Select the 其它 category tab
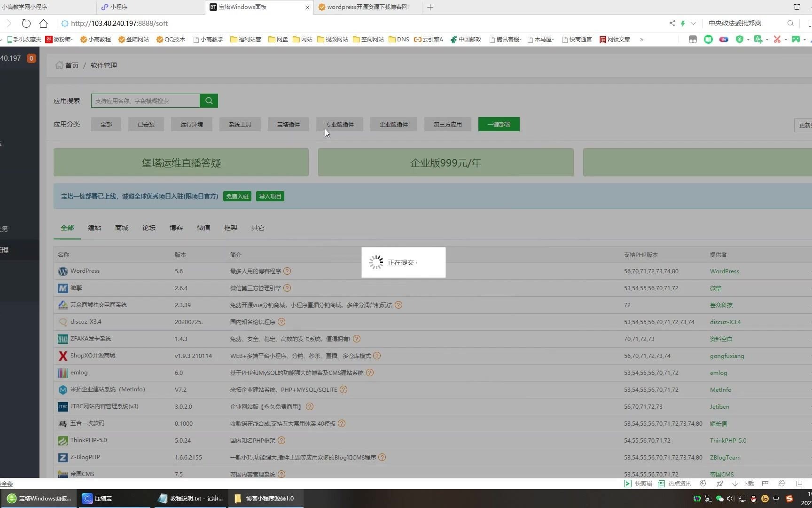Screen dimensions: 812x508 (x=258, y=228)
